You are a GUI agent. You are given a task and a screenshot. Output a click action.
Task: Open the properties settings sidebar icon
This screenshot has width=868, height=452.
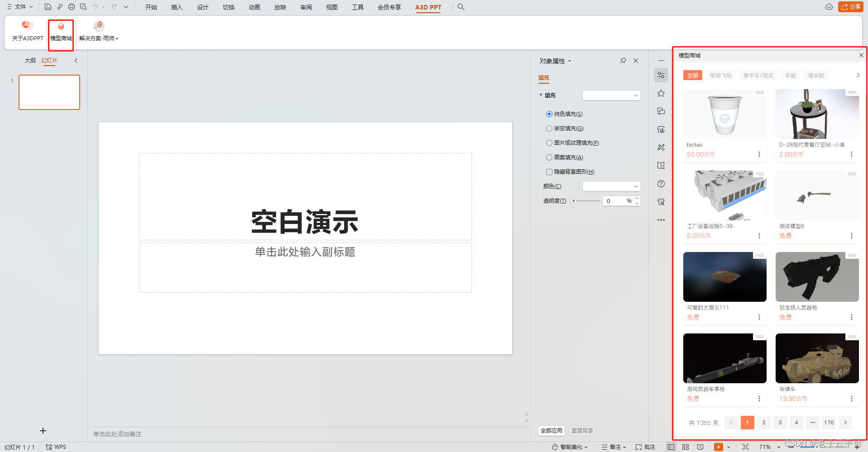pyautogui.click(x=661, y=75)
